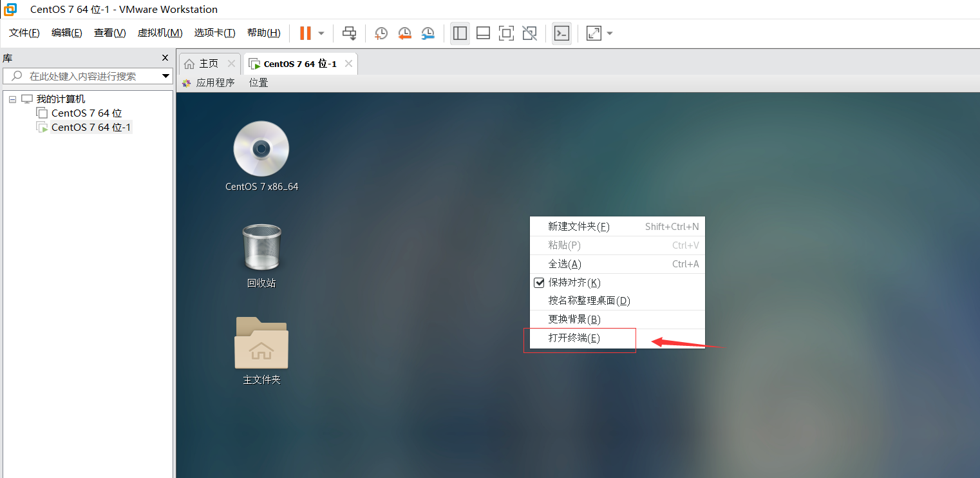This screenshot has height=478, width=980.
Task: Collapse the 我的计算机 tree node
Action: (x=13, y=99)
